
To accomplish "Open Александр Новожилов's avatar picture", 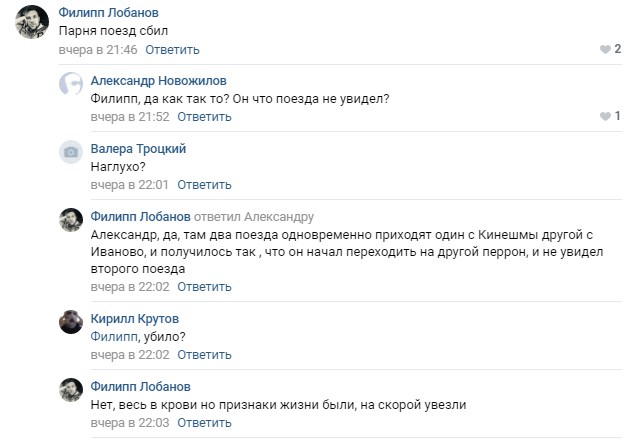I will [x=71, y=84].
